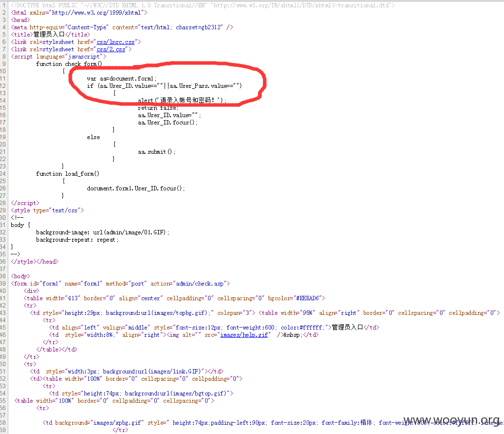This screenshot has width=504, height=434.
Task: Click the html xmlns tag line
Action: [x=79, y=13]
